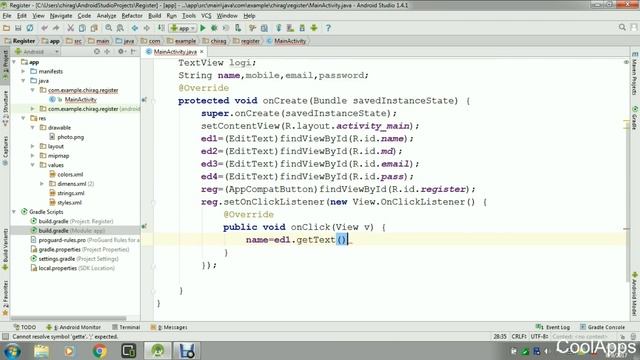Open the Navigate menu
The image size is (640, 360).
tap(61, 16)
